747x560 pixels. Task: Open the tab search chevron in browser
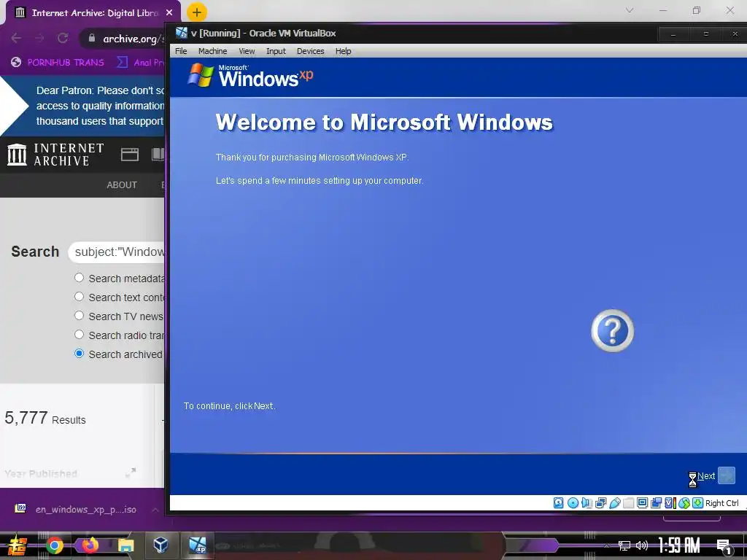coord(630,10)
